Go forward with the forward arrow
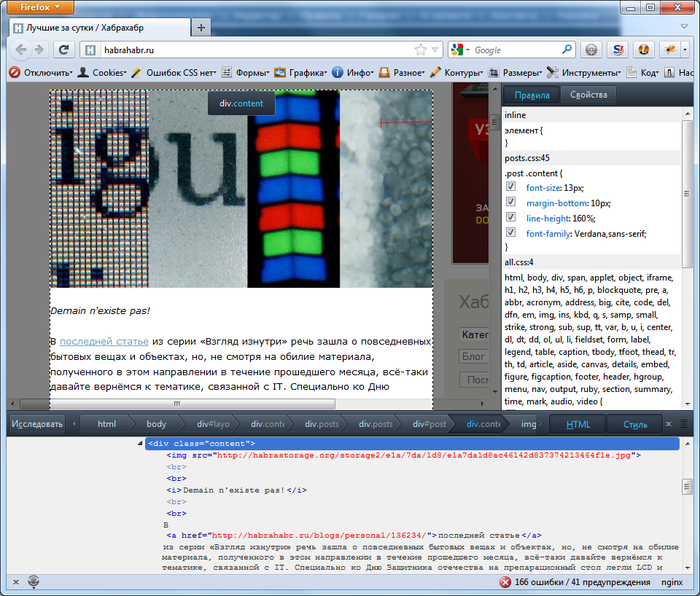The width and height of the screenshot is (700, 596). 39,50
